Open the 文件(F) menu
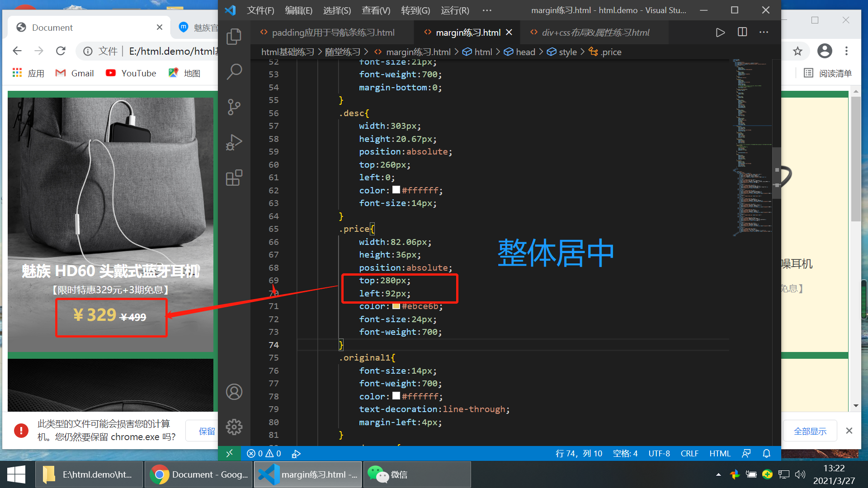 point(260,10)
